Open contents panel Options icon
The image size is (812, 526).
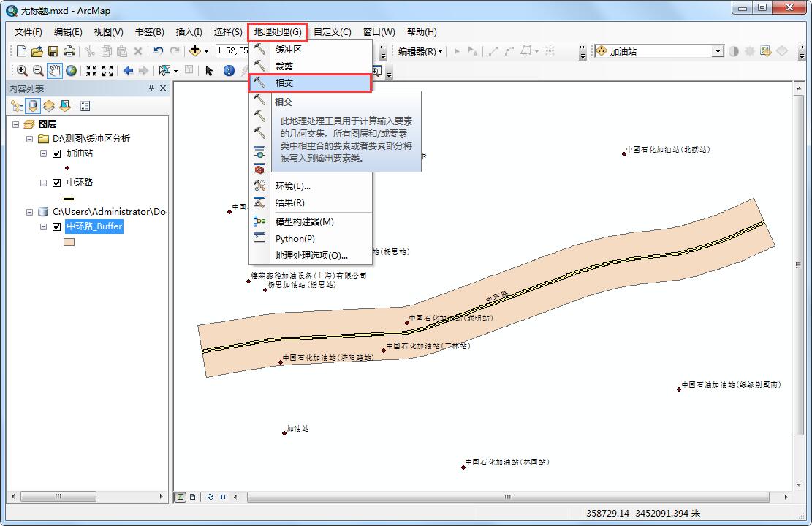[86, 106]
